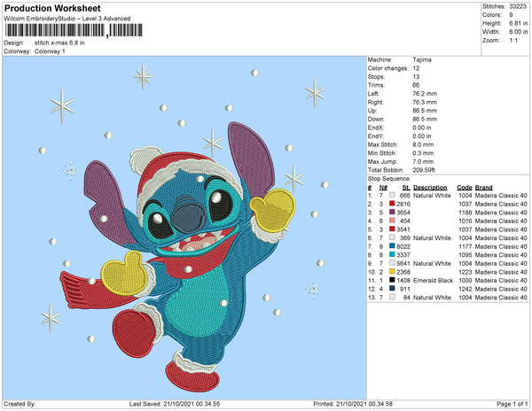532x411 pixels.
Task: Choose the blue swatch beside stitch count 8022
Action: point(392,246)
